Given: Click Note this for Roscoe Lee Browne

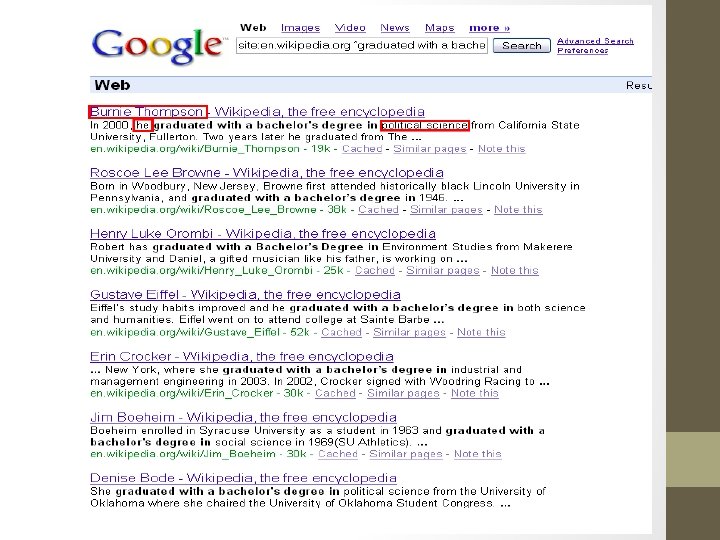Looking at the screenshot, I should coord(518,210).
